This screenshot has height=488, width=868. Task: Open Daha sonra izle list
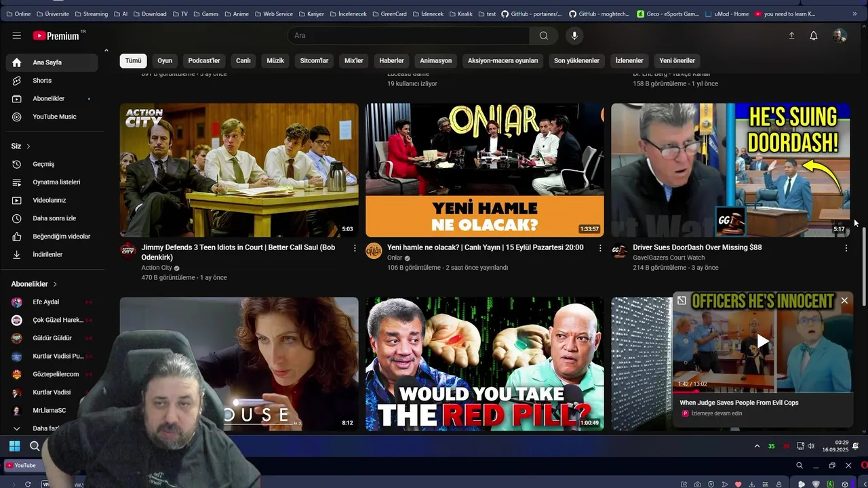[x=52, y=218]
